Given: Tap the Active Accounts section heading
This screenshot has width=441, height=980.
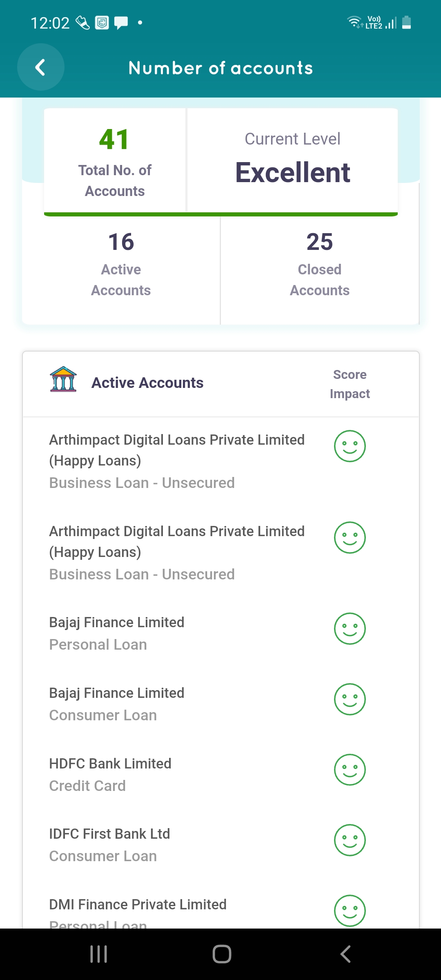Looking at the screenshot, I should 147,383.
